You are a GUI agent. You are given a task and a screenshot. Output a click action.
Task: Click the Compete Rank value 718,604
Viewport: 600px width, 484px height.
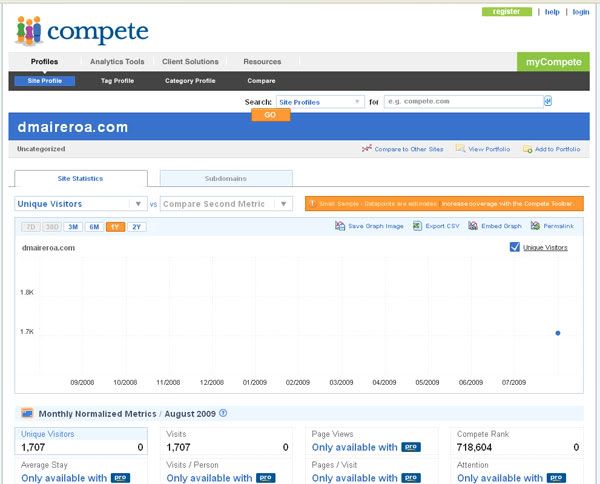tap(474, 447)
